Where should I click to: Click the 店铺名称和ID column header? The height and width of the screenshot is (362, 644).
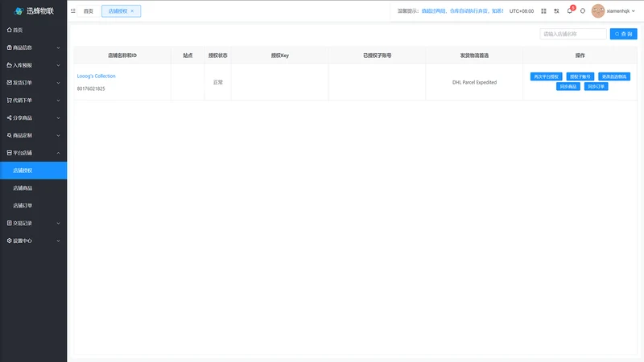tap(122, 56)
